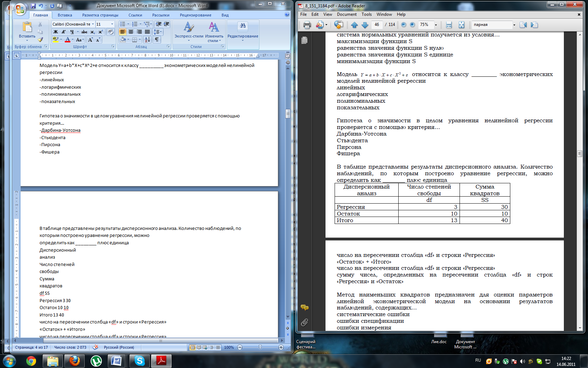Undo last action in Word
The width and height of the screenshot is (588, 368).
[41, 6]
